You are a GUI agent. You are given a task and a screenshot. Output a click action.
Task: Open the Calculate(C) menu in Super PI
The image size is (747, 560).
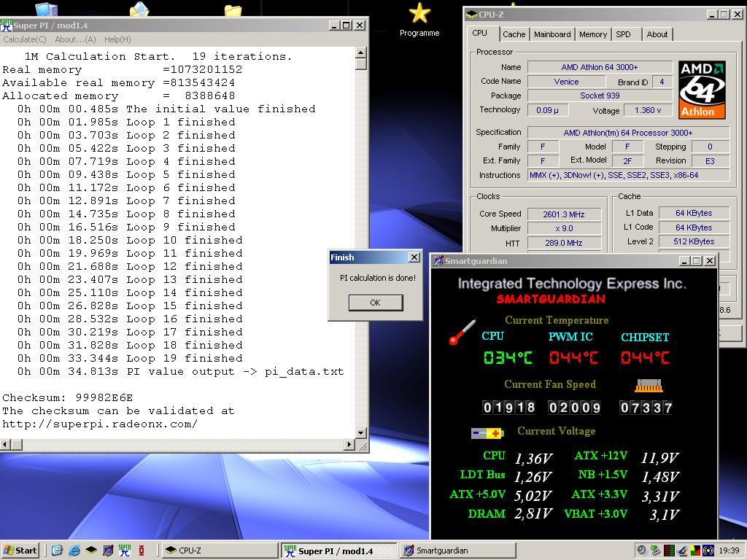(25, 39)
